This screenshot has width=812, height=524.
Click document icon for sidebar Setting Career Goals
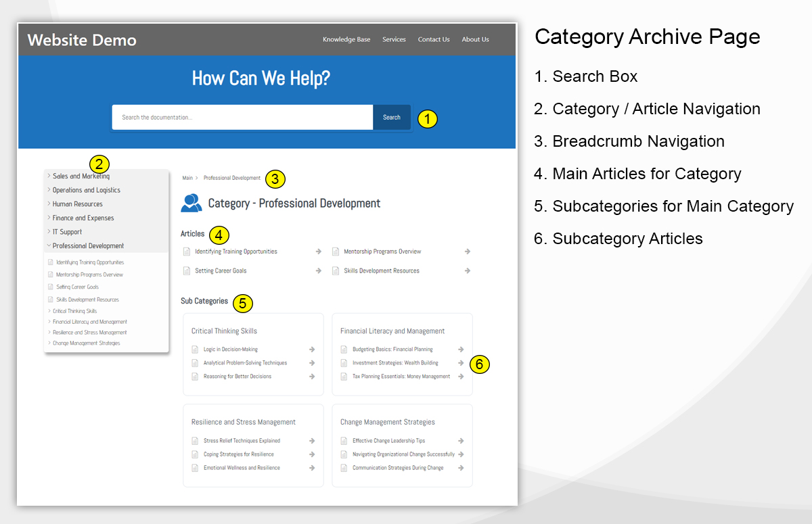[x=50, y=287]
